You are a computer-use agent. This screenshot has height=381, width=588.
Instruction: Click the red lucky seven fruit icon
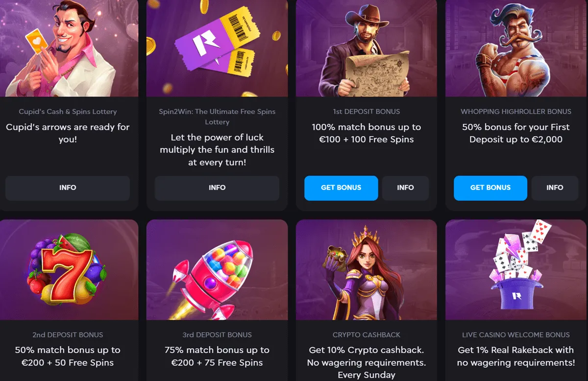click(x=68, y=270)
